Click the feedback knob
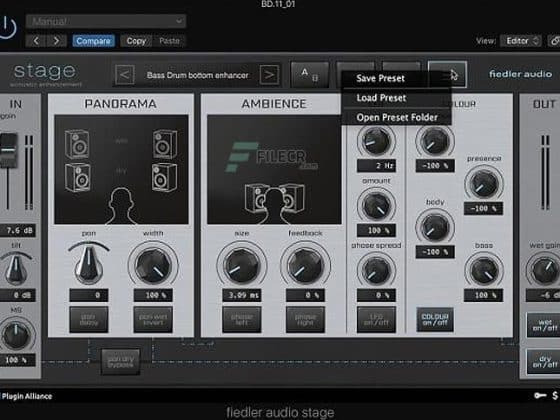The width and height of the screenshot is (560, 420). pyautogui.click(x=305, y=266)
